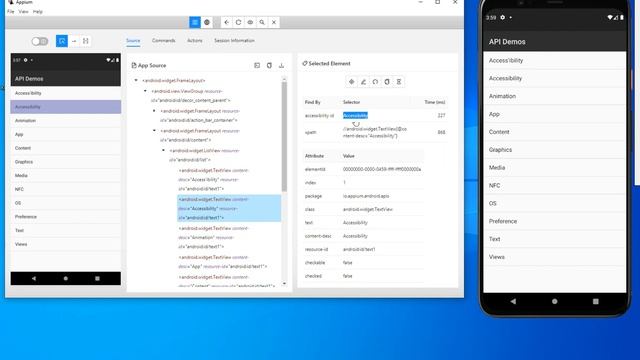This screenshot has width=640, height=360.
Task: Click the back arrow in inspector toolbar
Action: (x=227, y=22)
